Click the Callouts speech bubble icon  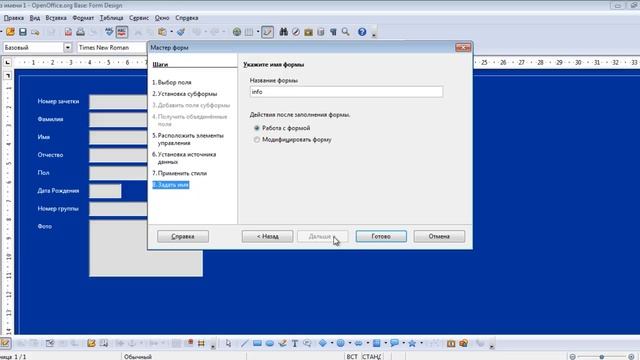pos(394,344)
